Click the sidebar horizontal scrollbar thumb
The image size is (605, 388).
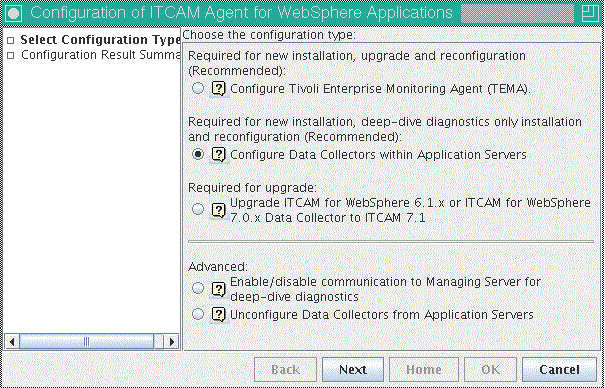coord(86,342)
